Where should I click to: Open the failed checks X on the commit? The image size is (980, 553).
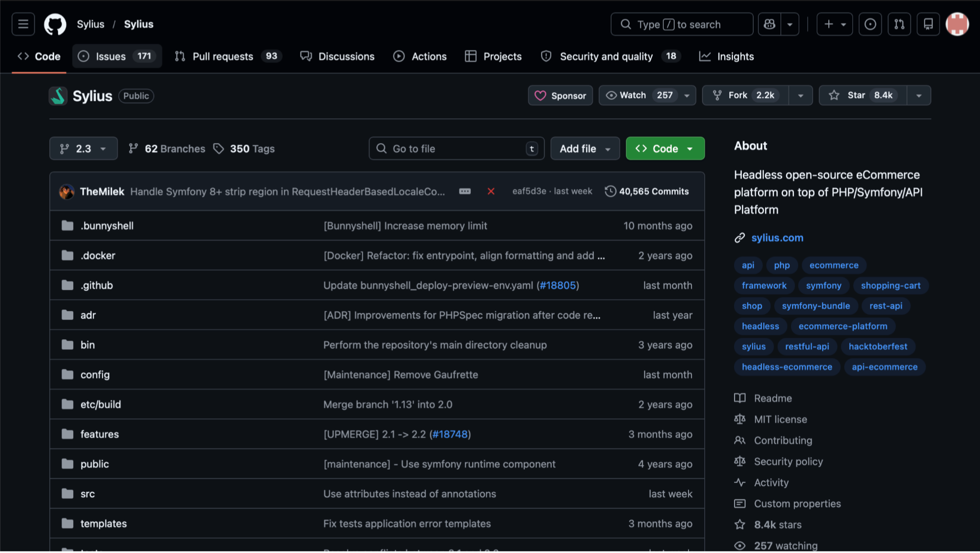point(491,191)
